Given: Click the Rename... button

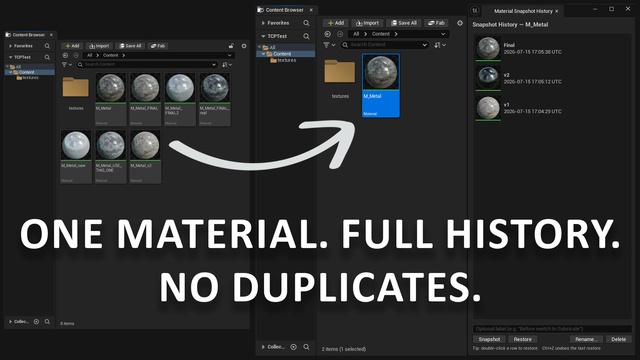Looking at the screenshot, I should pyautogui.click(x=586, y=339).
